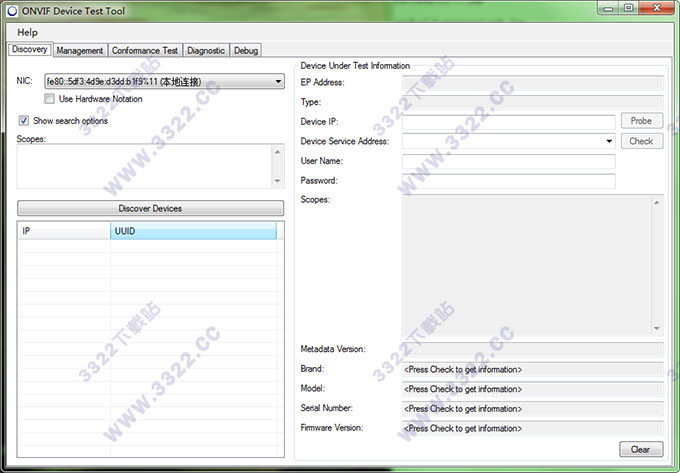680x473 pixels.
Task: Sort by the IP column header
Action: coord(64,231)
